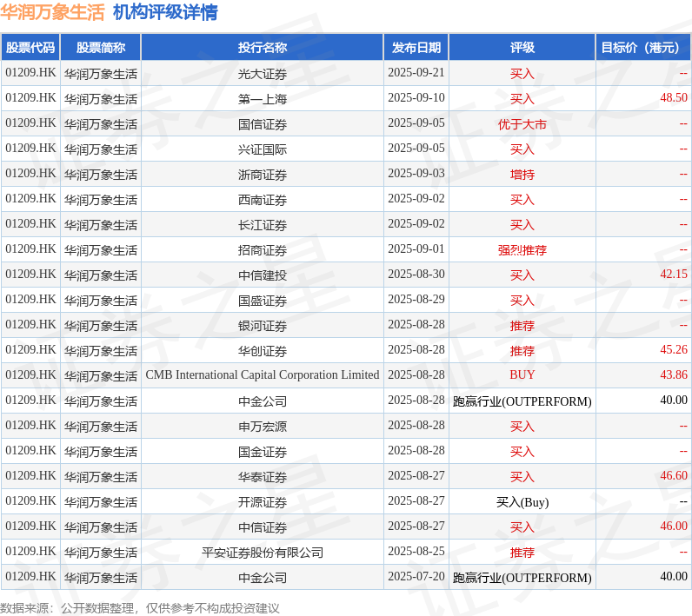Click the 优于大市 rating
Viewport: 692px width, 616px height.
pos(522,124)
